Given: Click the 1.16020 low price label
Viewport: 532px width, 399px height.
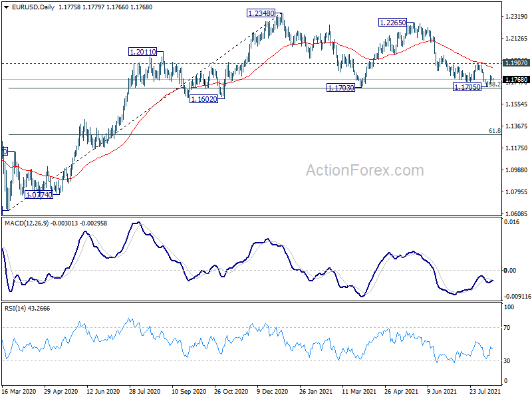Looking at the screenshot, I should (204, 99).
